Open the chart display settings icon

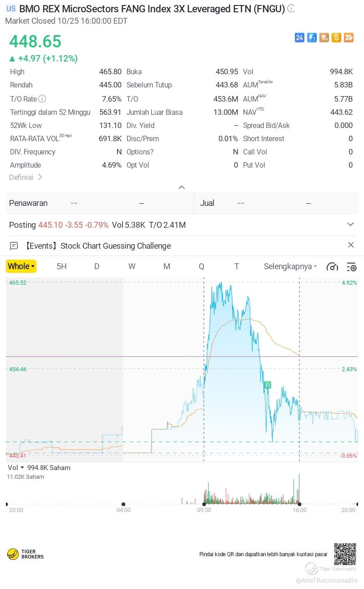click(x=351, y=266)
